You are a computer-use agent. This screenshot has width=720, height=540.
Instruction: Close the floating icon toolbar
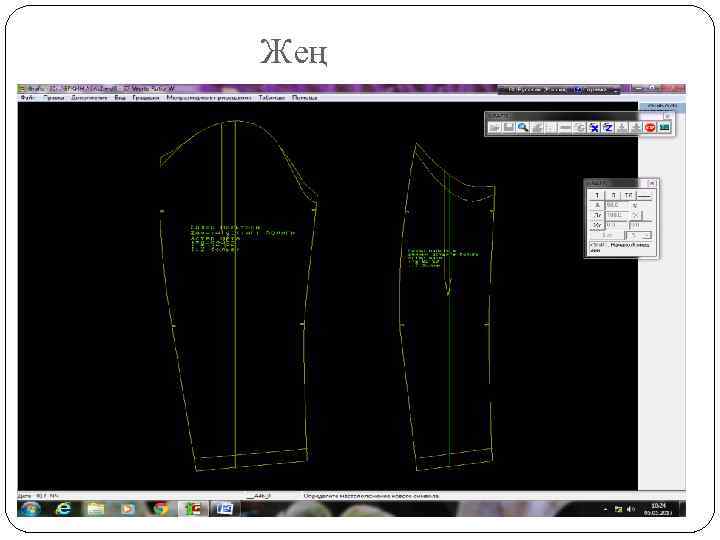point(667,116)
